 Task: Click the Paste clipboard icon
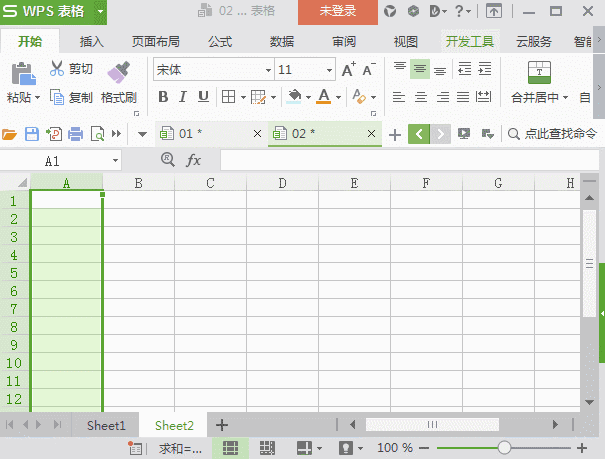click(x=23, y=73)
